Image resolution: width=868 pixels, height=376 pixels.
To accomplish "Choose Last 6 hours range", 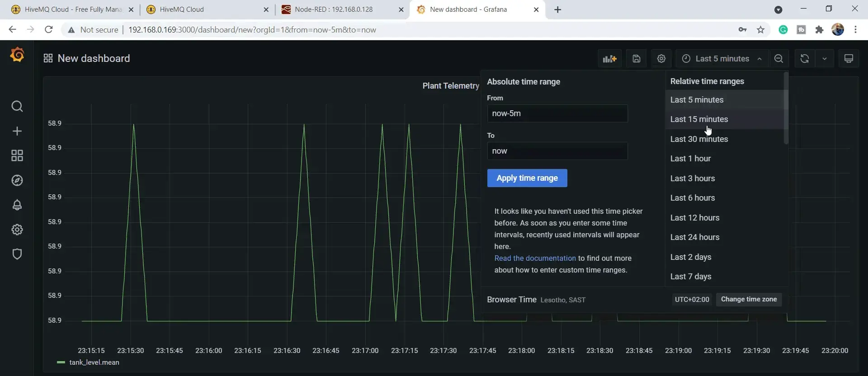I will [724, 198].
